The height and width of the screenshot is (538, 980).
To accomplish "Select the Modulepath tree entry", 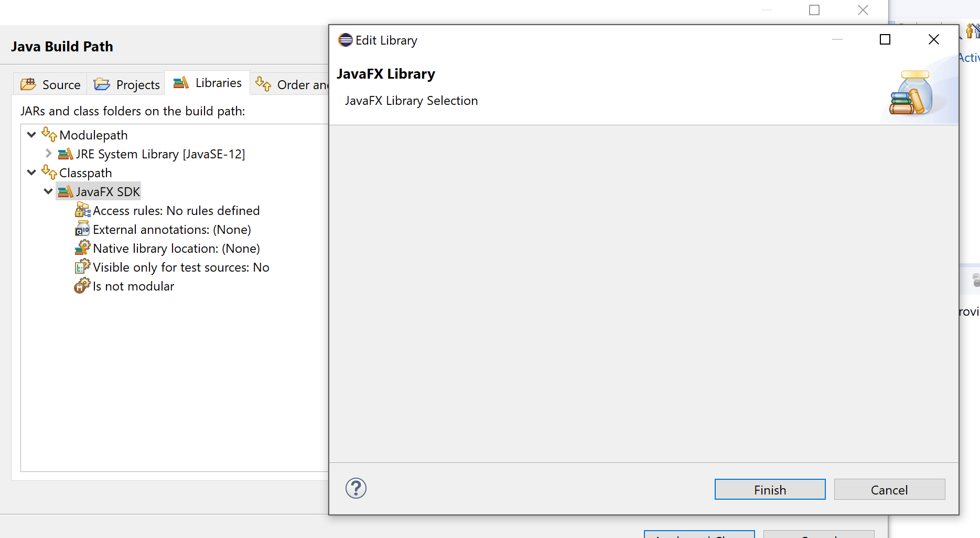I will click(93, 135).
